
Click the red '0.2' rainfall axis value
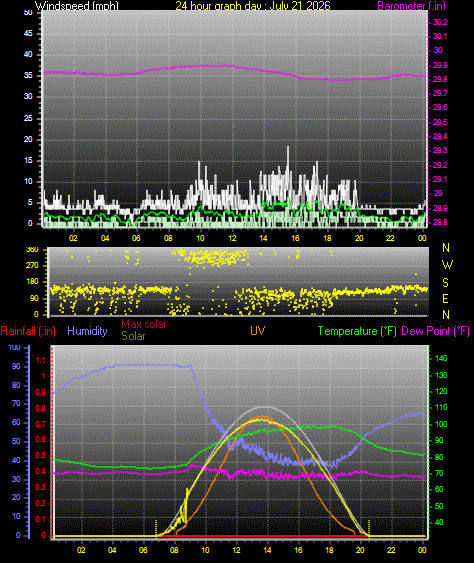pos(41,503)
